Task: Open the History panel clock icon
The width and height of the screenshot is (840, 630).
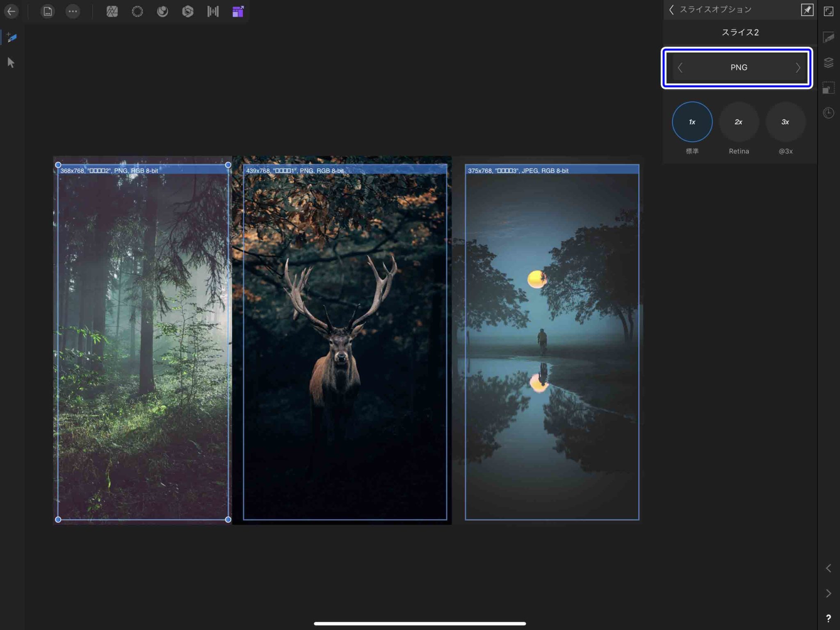Action: click(x=829, y=113)
